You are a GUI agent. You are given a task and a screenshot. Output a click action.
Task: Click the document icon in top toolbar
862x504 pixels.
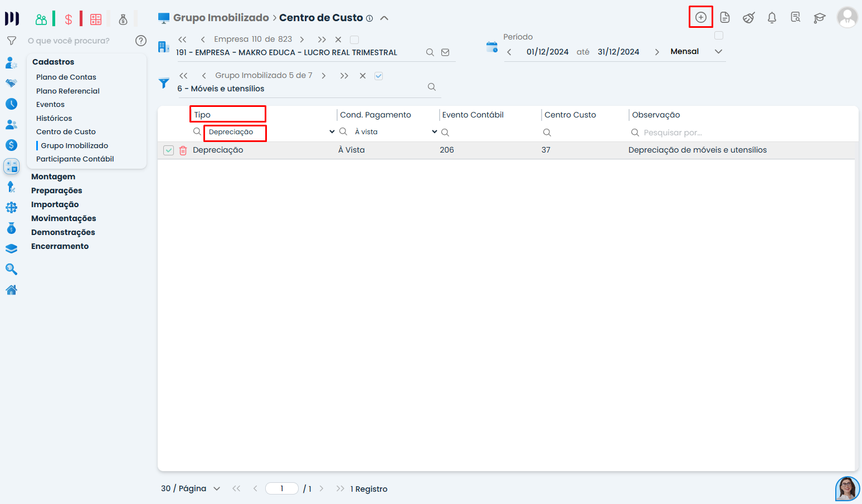click(724, 18)
